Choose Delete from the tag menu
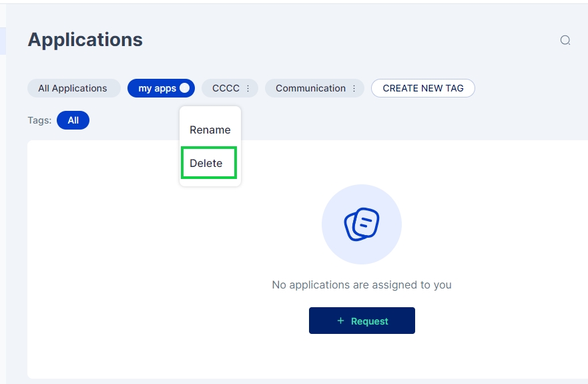 (206, 163)
